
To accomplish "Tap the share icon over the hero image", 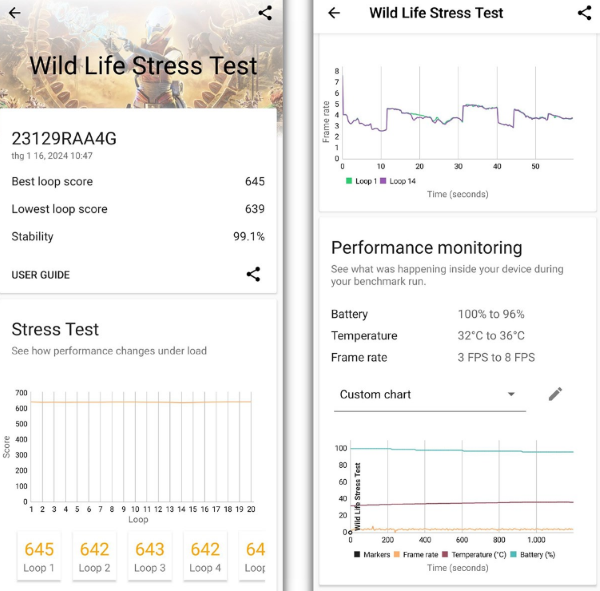I will (x=265, y=13).
